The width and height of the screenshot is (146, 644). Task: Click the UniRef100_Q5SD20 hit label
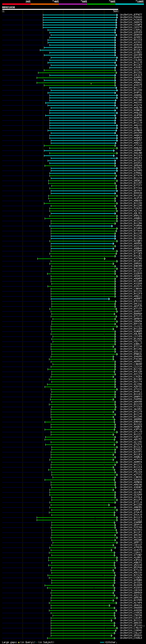131,635
